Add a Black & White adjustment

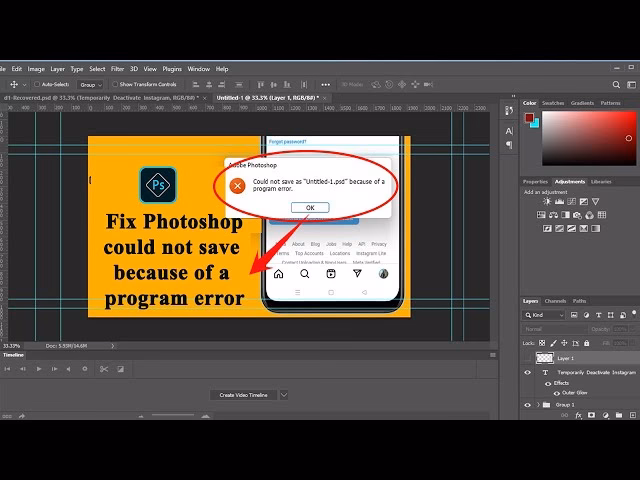[x=565, y=215]
